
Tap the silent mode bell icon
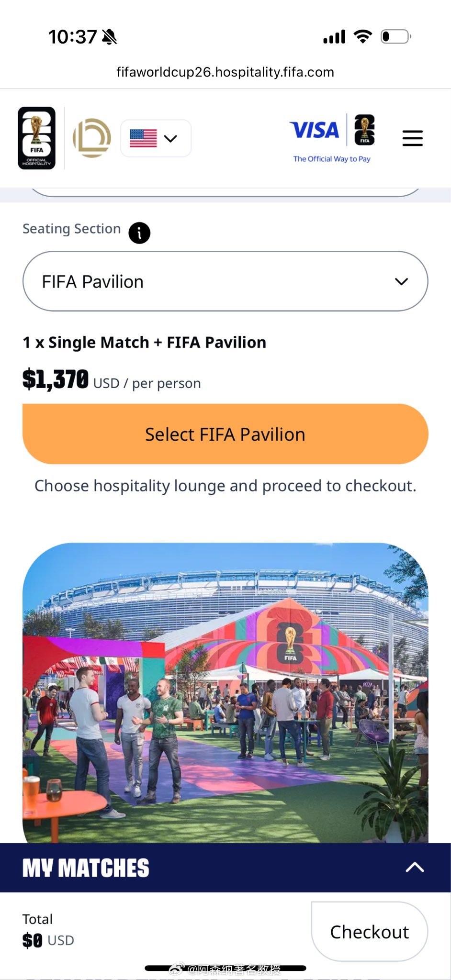tap(110, 37)
